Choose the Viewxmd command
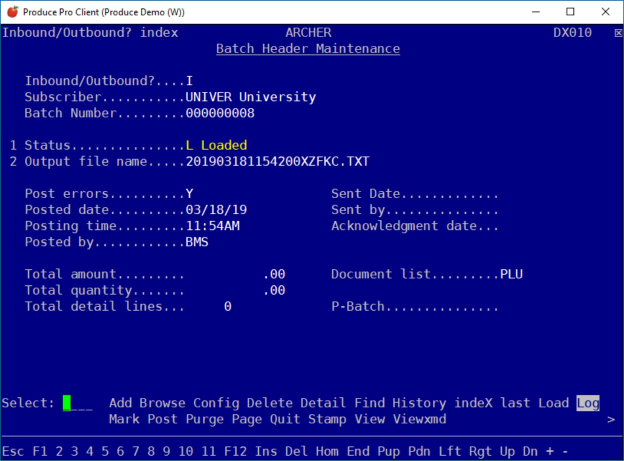624x461 pixels. click(419, 419)
